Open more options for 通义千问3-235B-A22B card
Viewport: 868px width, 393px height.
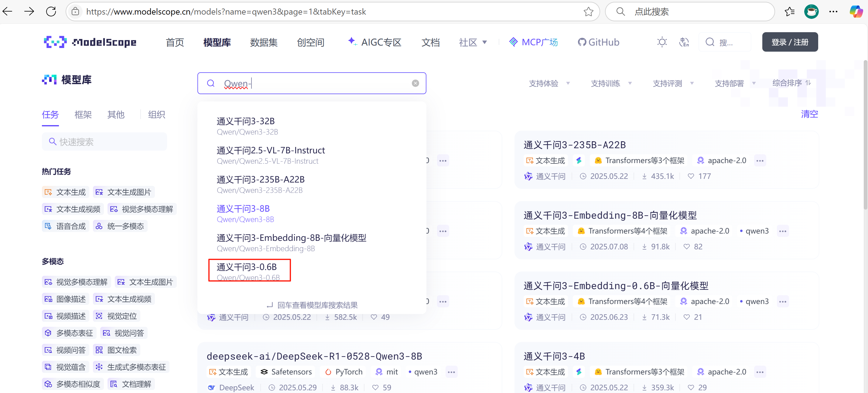(760, 161)
